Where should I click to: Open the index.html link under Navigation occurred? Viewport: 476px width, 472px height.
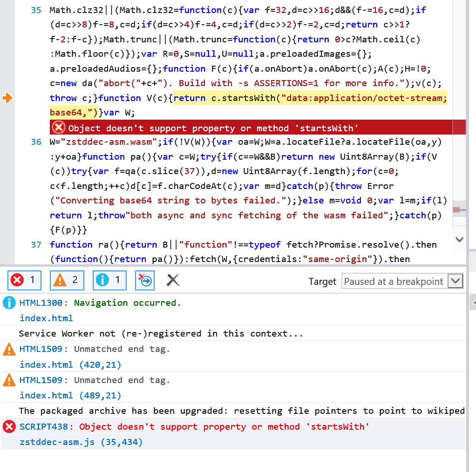(x=46, y=318)
